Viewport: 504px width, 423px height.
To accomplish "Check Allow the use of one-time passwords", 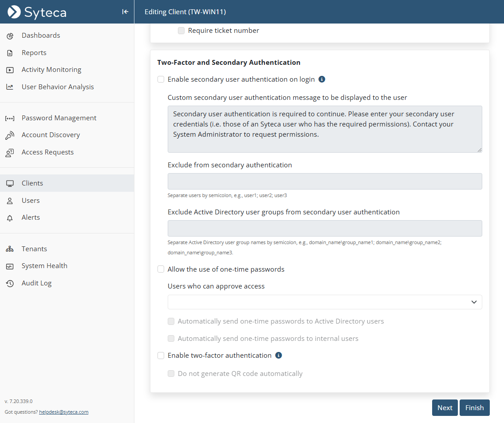I will pos(161,269).
